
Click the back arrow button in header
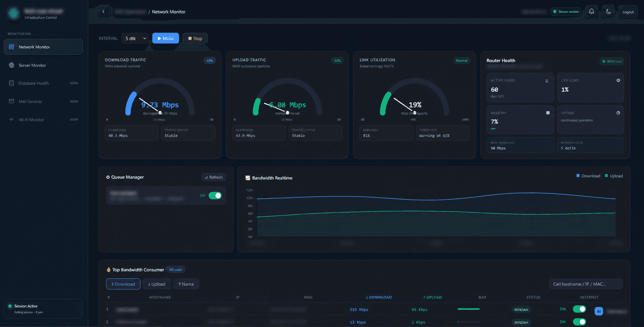[104, 12]
